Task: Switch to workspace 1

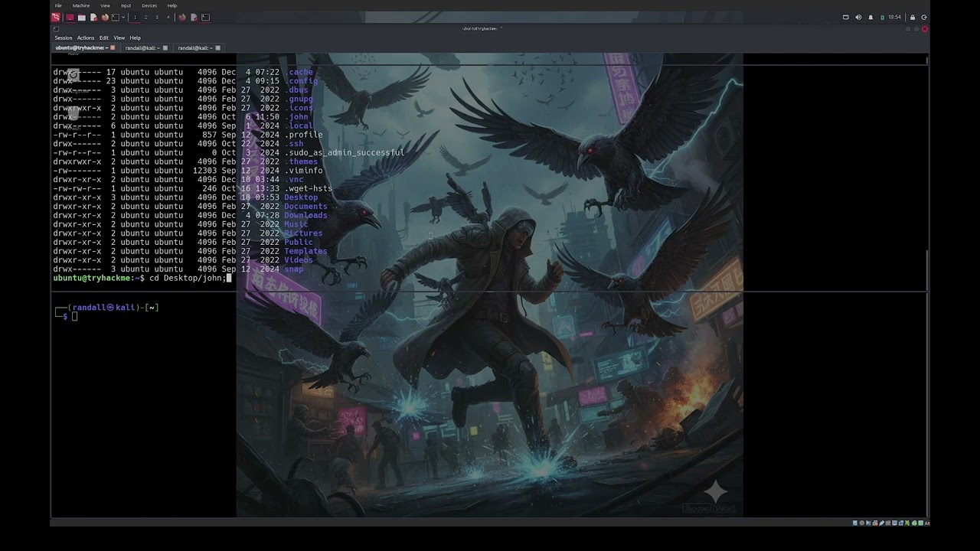Action: click(x=135, y=17)
